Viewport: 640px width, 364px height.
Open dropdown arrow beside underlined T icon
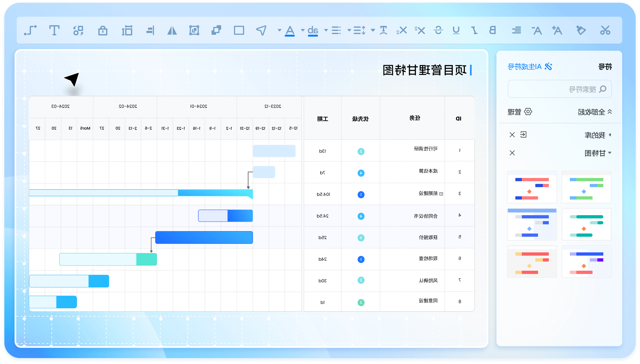coord(373,30)
